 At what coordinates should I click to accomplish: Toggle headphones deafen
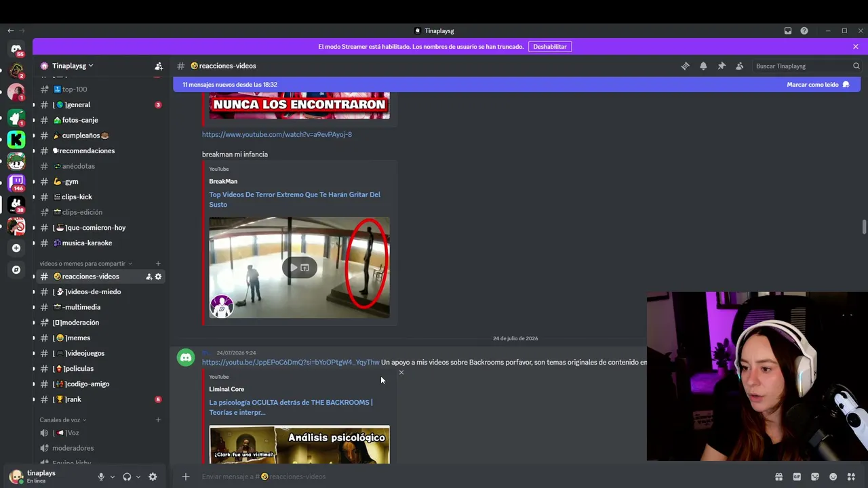pyautogui.click(x=127, y=476)
